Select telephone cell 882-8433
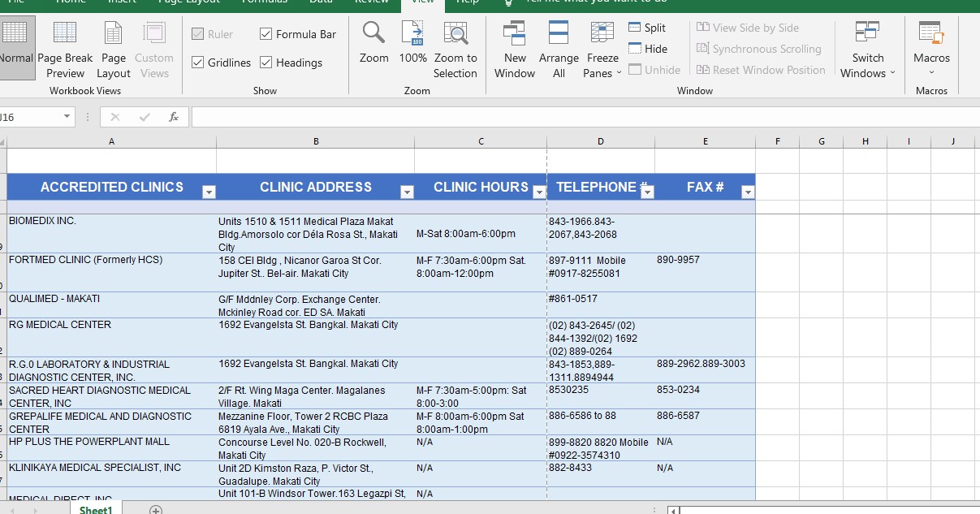The height and width of the screenshot is (514, 980). [x=601, y=474]
